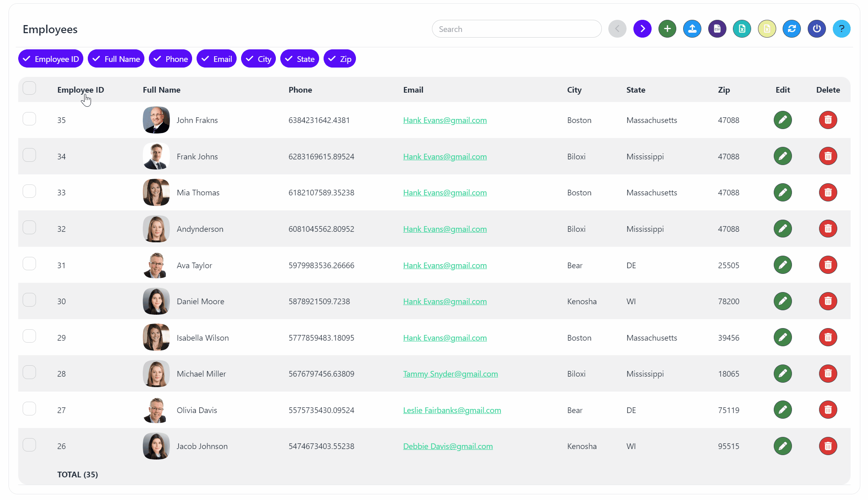
Task: Edit employee 35 John Frakns pencil icon
Action: coord(783,120)
